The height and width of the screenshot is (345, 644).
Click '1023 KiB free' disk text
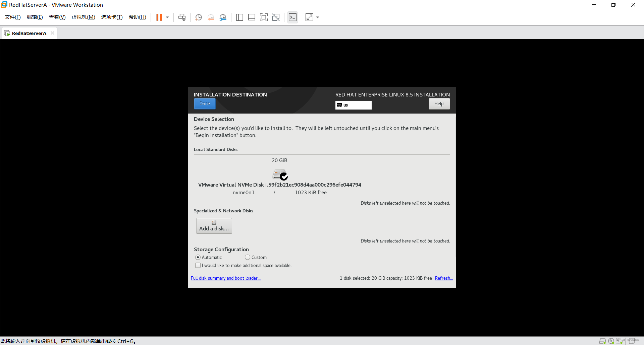pos(311,193)
